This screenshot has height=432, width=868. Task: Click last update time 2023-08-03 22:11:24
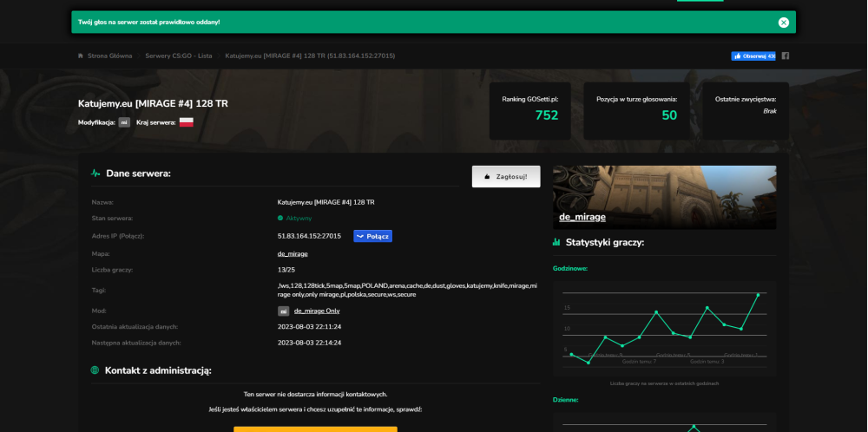[309, 327]
